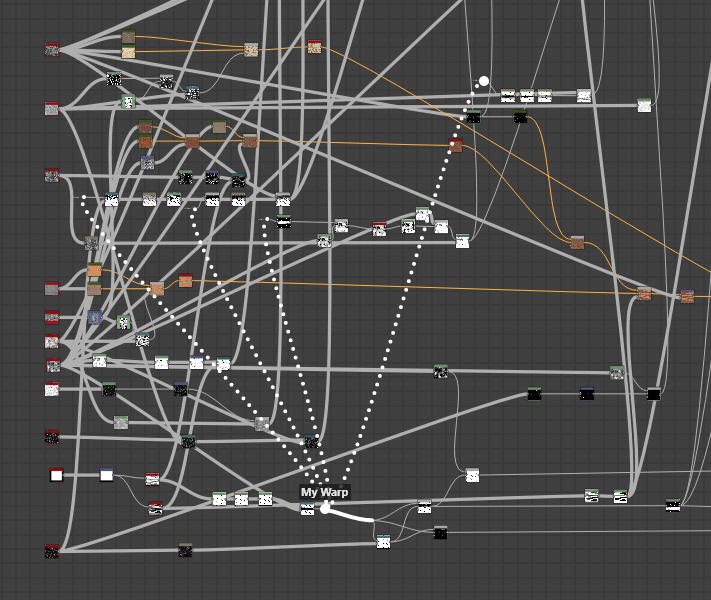
Task: Select the teal-header node under the My Warp label
Action: [x=307, y=509]
